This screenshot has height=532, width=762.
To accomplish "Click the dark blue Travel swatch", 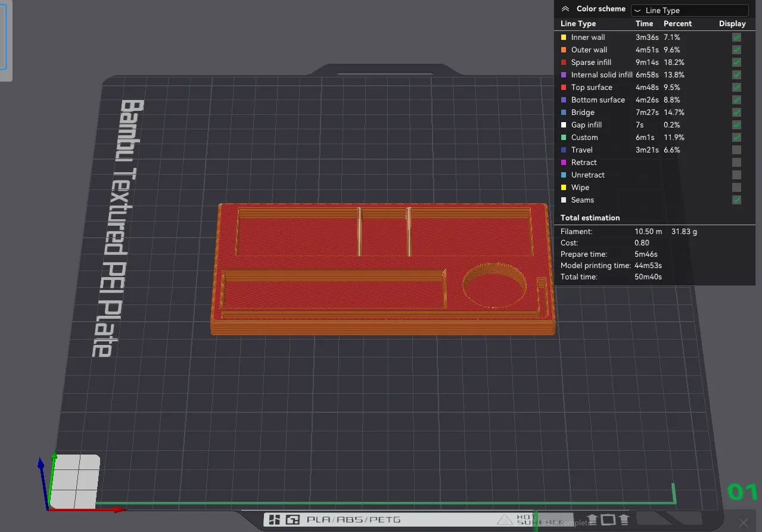I will [x=564, y=150].
